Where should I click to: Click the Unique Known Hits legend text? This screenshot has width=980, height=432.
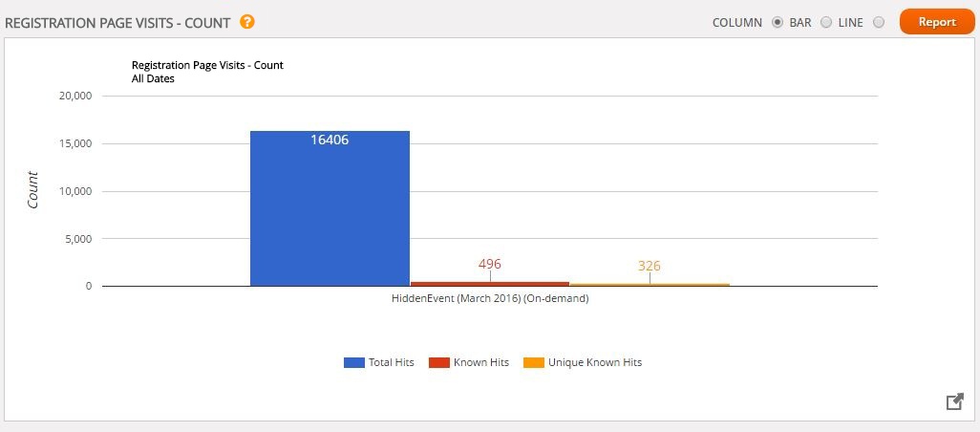click(x=595, y=362)
